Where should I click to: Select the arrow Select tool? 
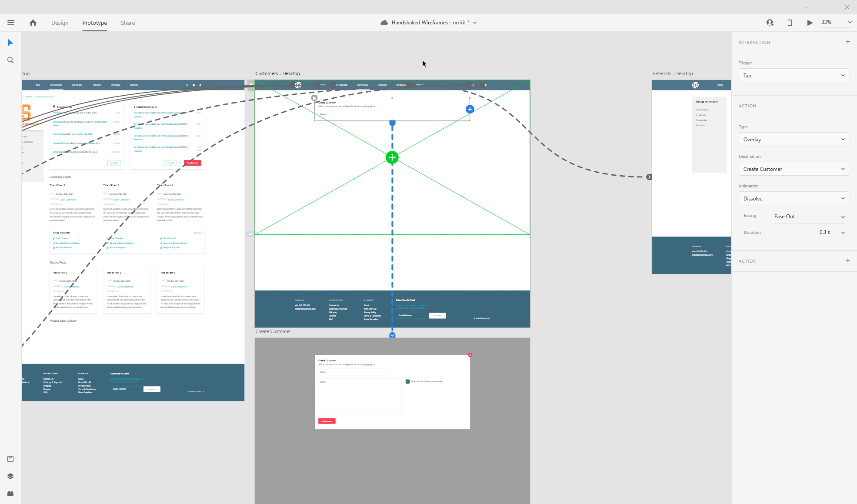pyautogui.click(x=10, y=43)
